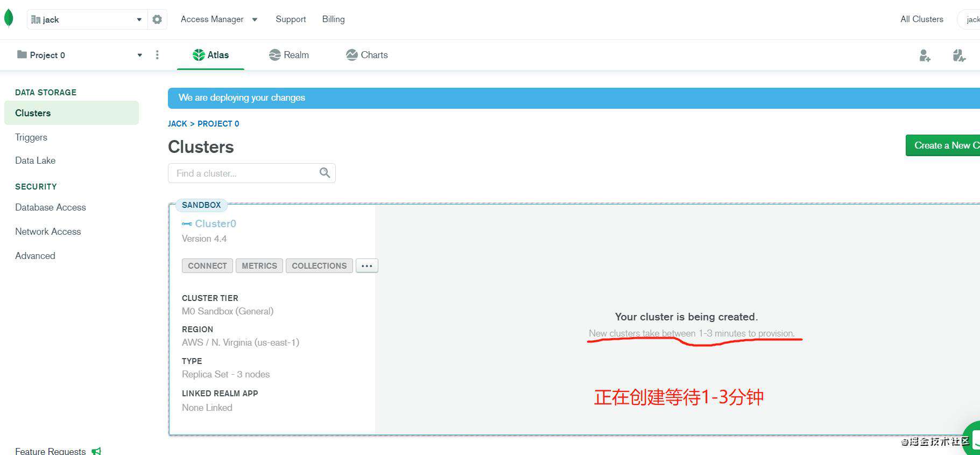
Task: Open the jack user account menu
Action: coord(969,19)
